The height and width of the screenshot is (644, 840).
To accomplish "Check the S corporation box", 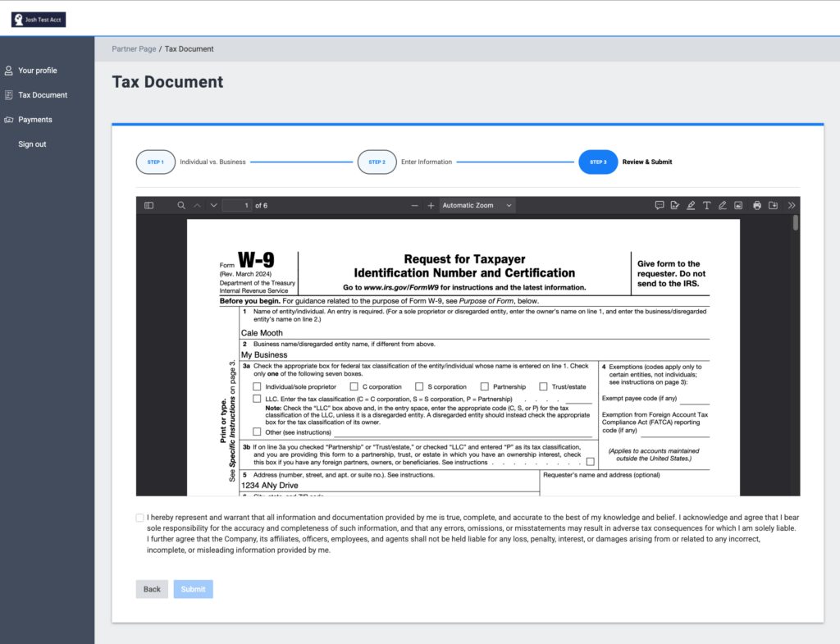I will click(419, 386).
